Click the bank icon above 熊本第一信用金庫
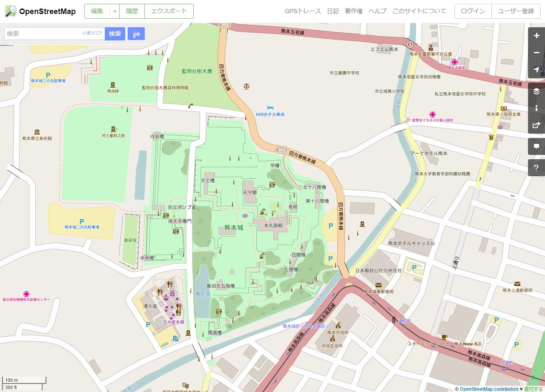545x392 pixels. [x=504, y=108]
